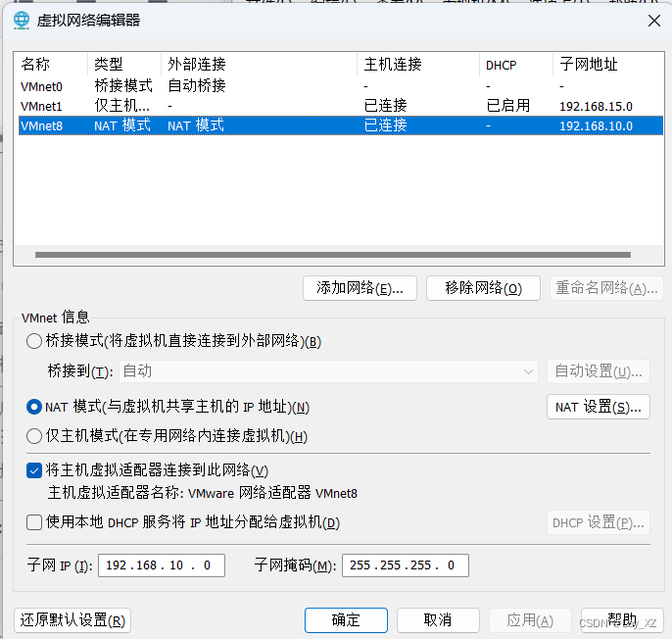Uncheck 将主机虚拟适配器连接到此网络 checkbox
Viewport: 672px width, 639px height.
pos(34,470)
